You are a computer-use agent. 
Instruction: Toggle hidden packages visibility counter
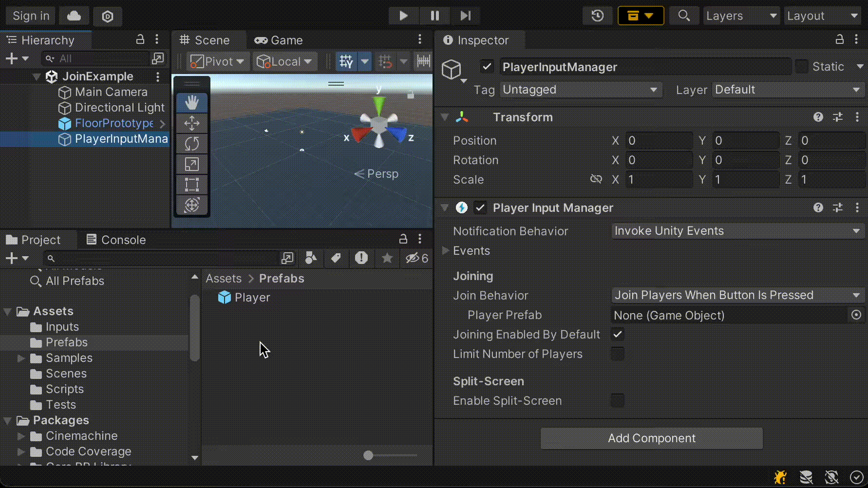click(x=416, y=258)
